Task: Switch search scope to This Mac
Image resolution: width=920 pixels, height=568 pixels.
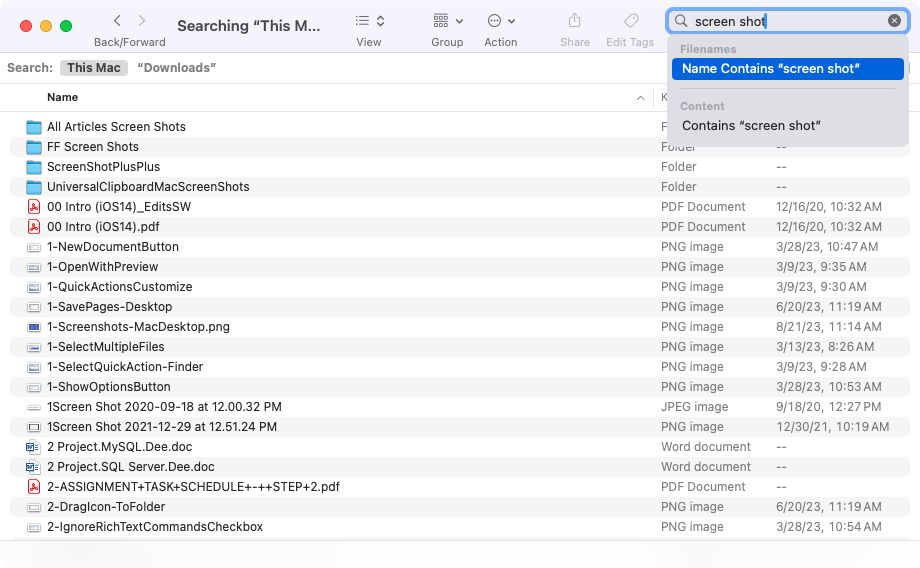Action: [93, 68]
